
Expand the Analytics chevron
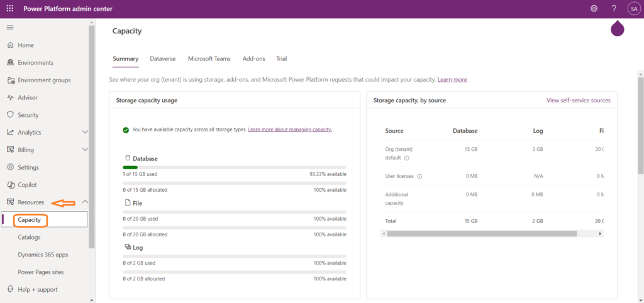[86, 133]
